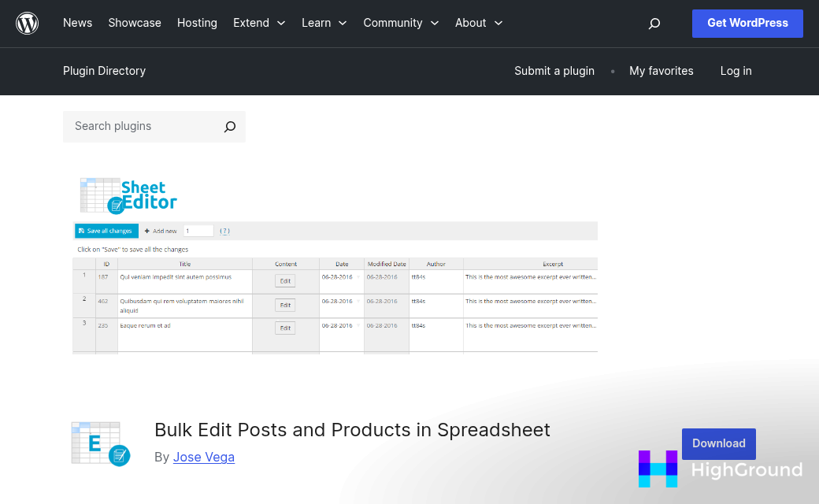Click the (?) help link in the screenshot
819x504 pixels.
(224, 230)
